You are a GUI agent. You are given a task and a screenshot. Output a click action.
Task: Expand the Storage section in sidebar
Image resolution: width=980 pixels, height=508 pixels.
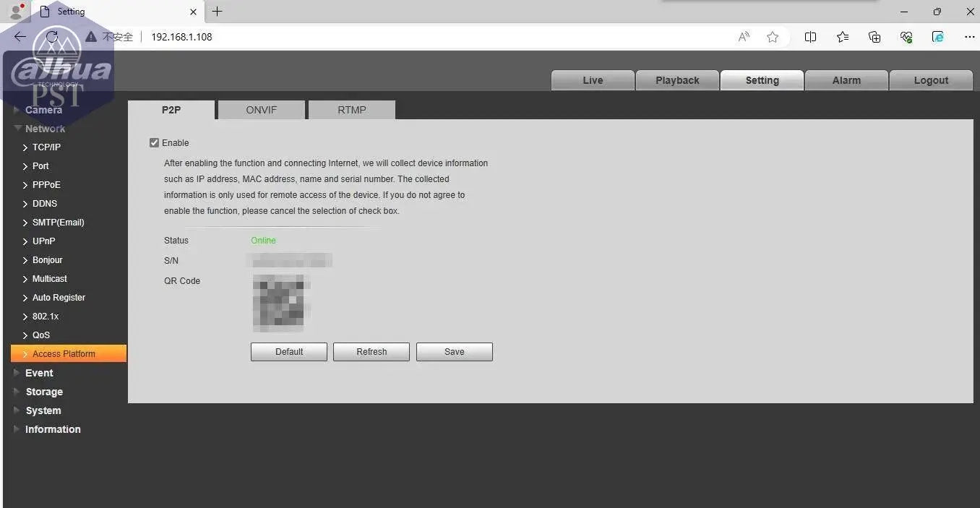point(44,392)
